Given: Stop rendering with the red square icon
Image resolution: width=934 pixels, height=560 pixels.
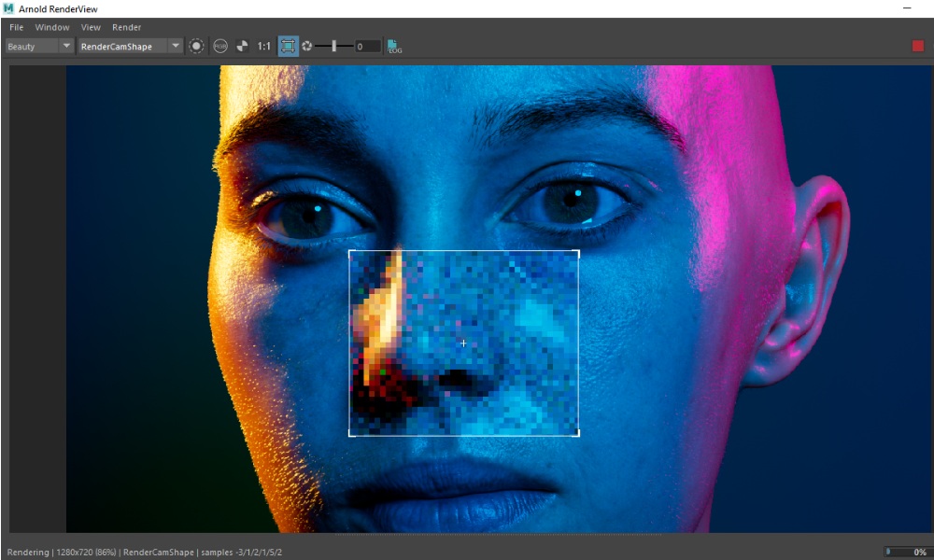Looking at the screenshot, I should coord(918,44).
